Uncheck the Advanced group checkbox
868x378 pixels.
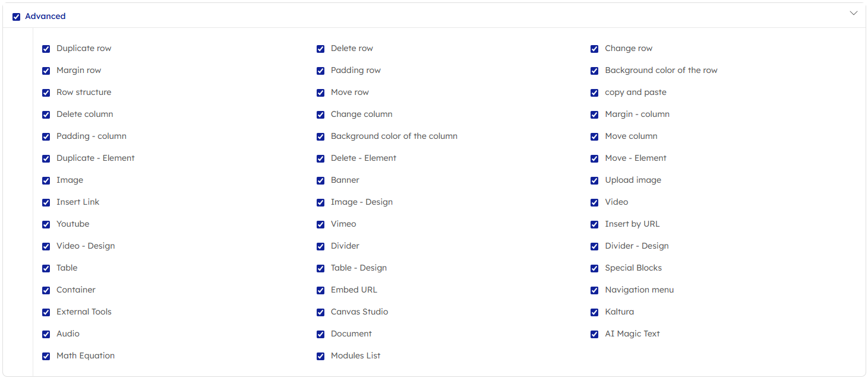tap(17, 17)
